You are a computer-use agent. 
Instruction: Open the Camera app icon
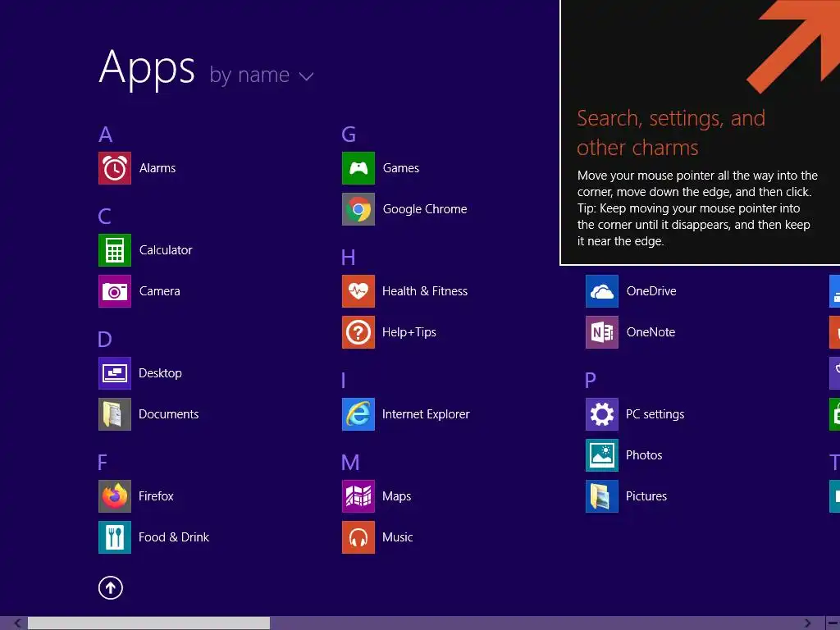pyautogui.click(x=115, y=291)
